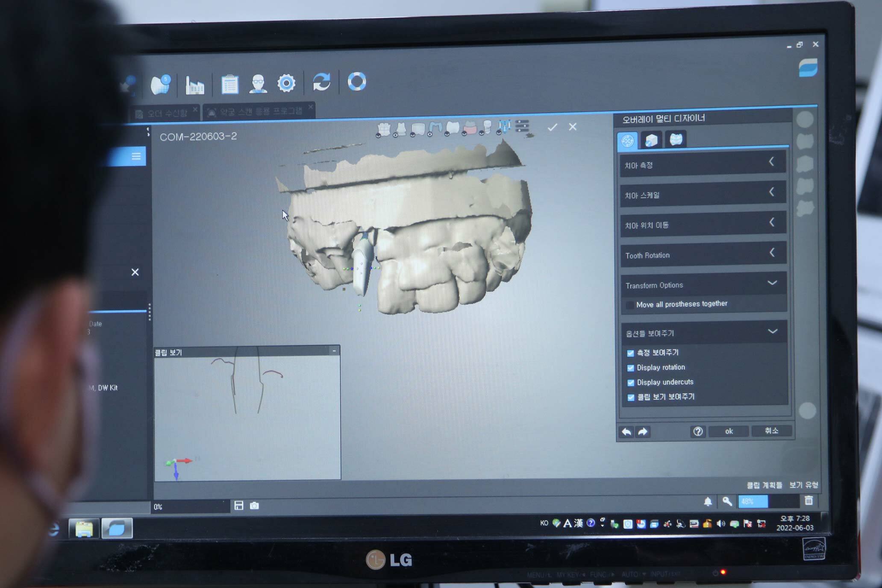Uncheck Display rotation

tap(630, 368)
